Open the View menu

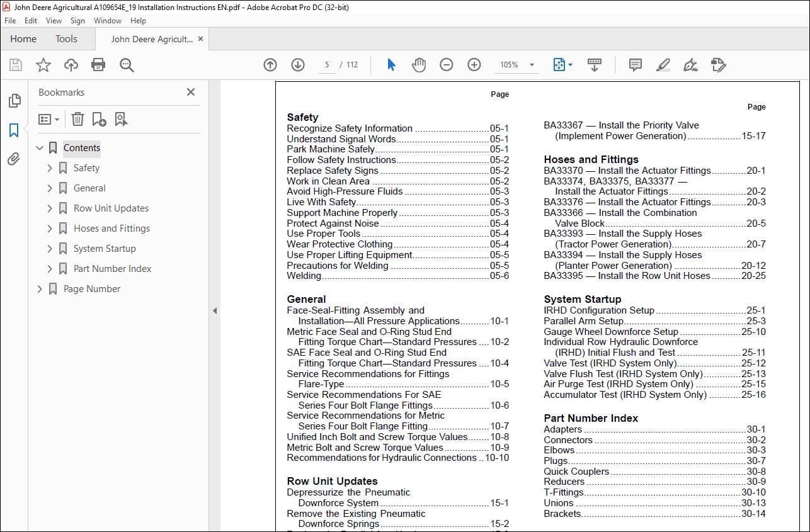click(x=54, y=21)
